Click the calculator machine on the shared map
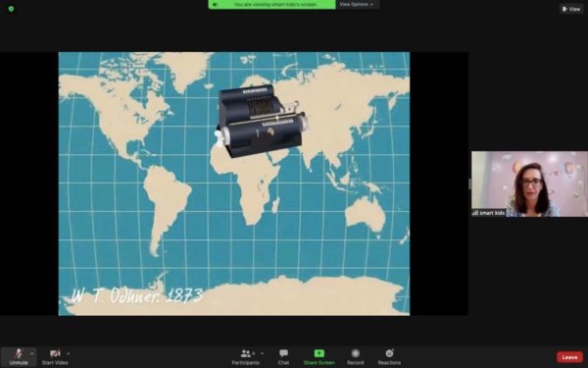Screen dimensions: 588x368 [262, 121]
